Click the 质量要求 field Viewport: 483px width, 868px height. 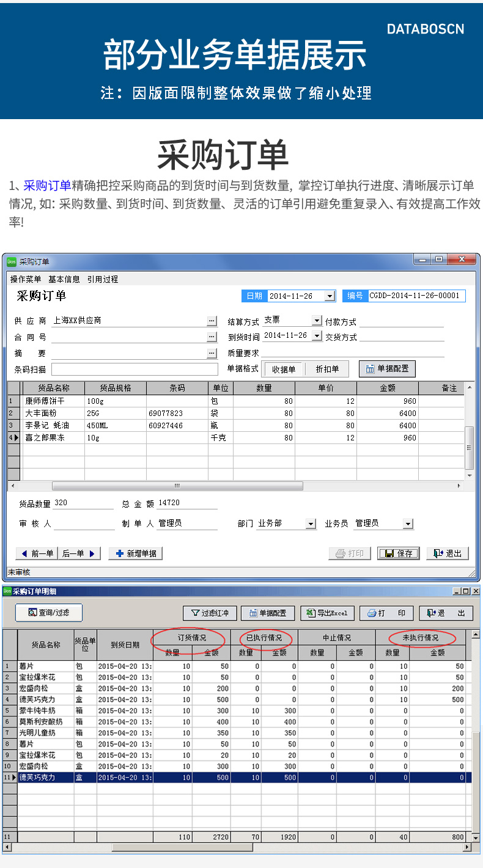pos(352,352)
